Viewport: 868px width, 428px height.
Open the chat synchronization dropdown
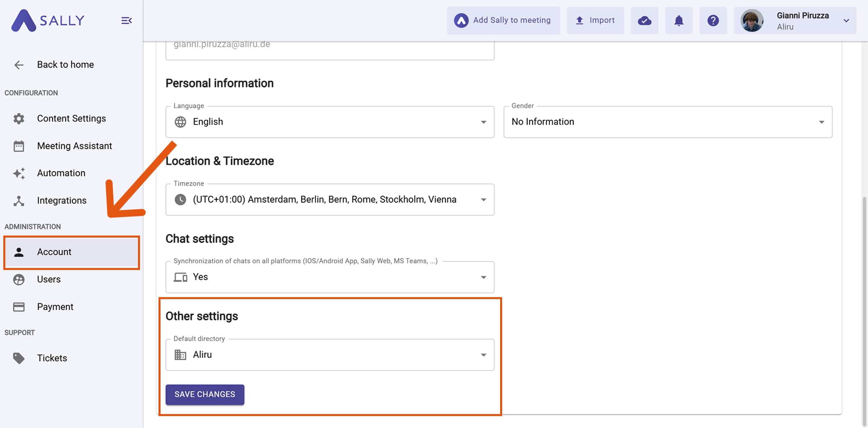click(330, 277)
